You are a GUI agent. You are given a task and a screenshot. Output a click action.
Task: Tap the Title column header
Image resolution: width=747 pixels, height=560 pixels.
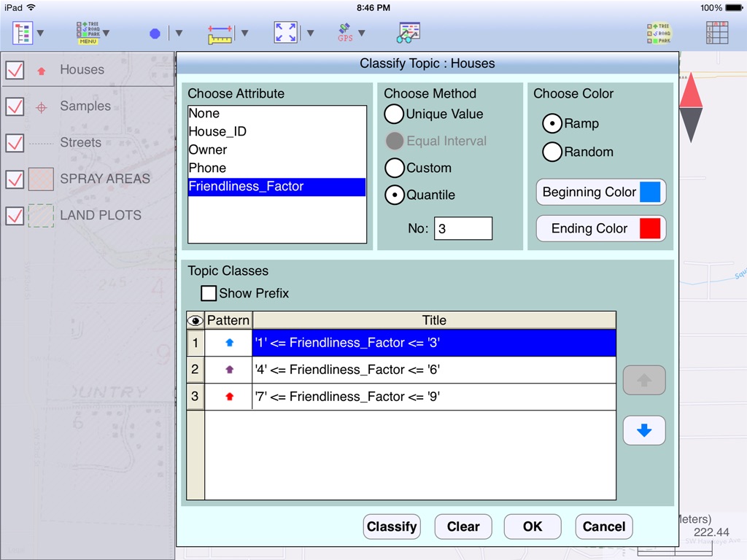click(x=434, y=321)
